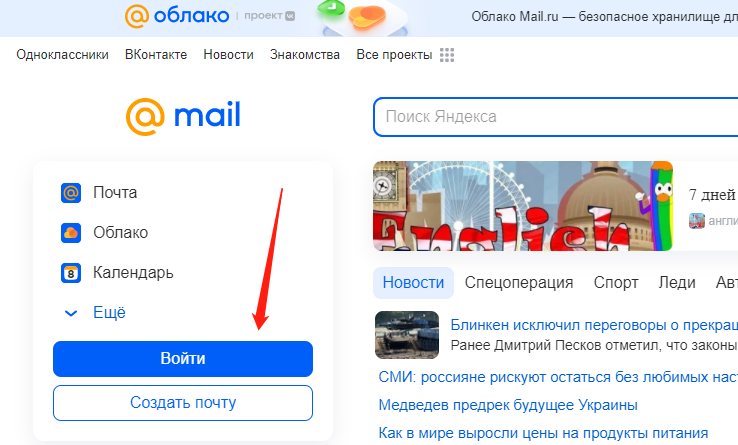Screen dimensions: 738x445
Task: Open the Календарь calendar icon
Action: [71, 273]
